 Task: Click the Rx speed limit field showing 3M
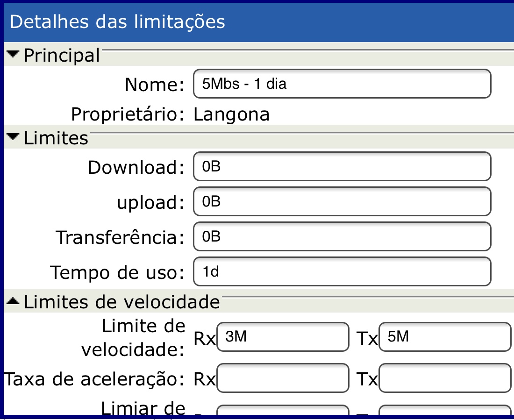(283, 337)
